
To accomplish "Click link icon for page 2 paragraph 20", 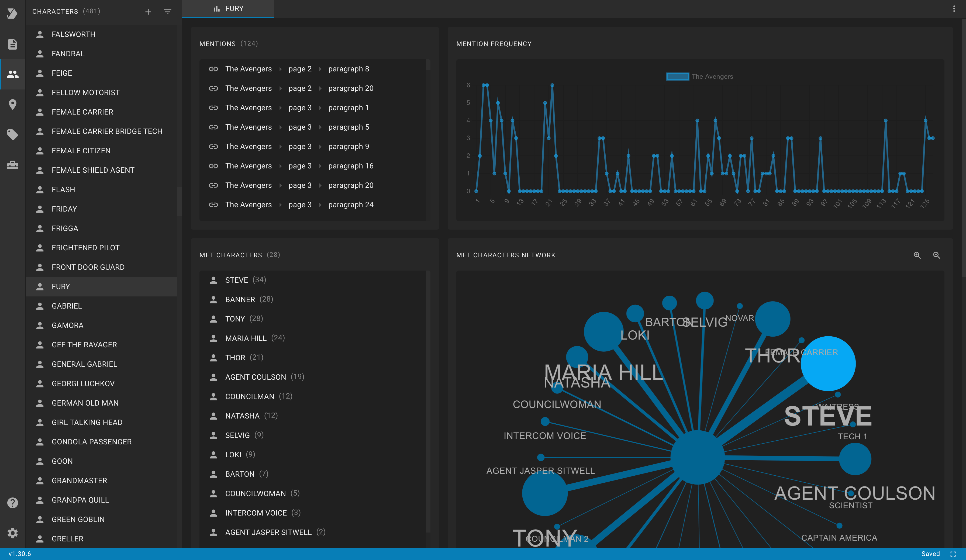I will [x=213, y=89].
